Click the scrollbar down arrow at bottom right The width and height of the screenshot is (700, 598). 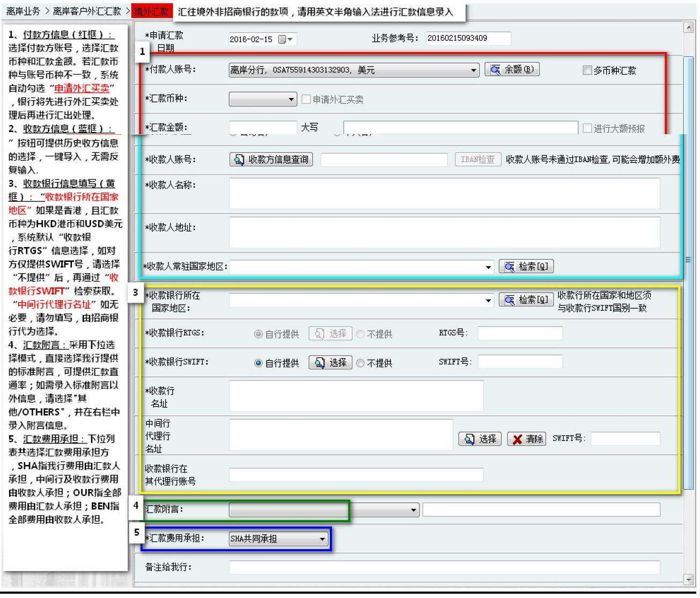[689, 579]
